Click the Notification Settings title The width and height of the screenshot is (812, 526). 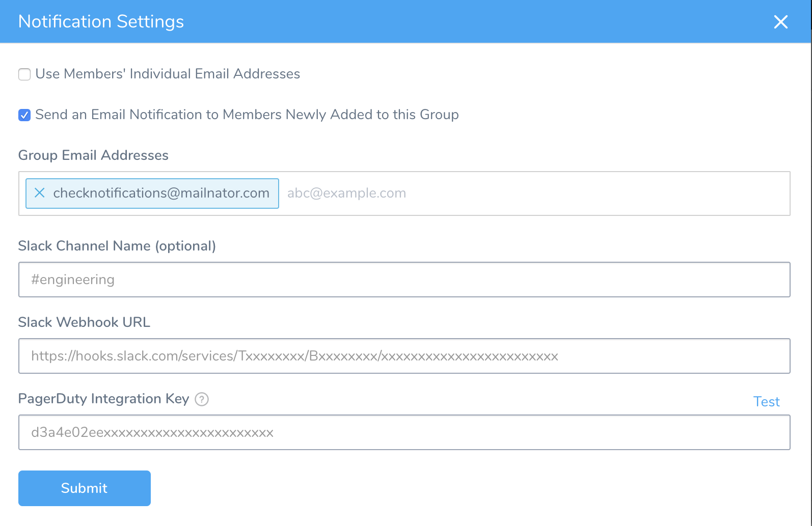101,22
